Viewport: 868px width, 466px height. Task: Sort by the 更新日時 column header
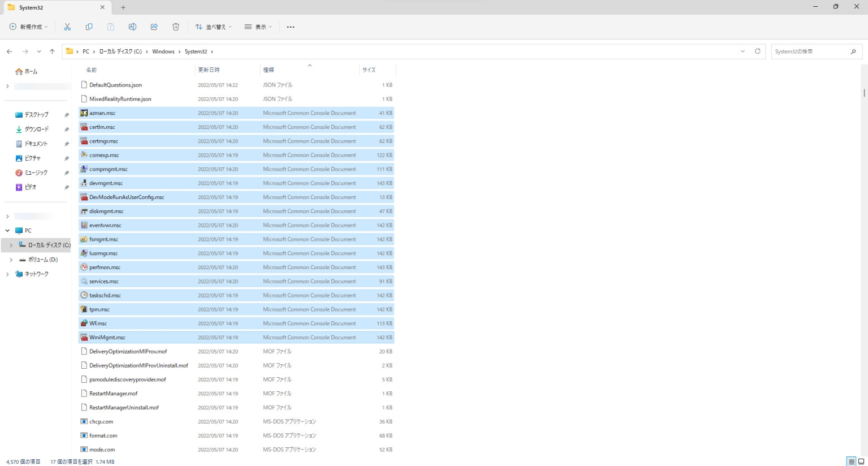[x=209, y=70]
